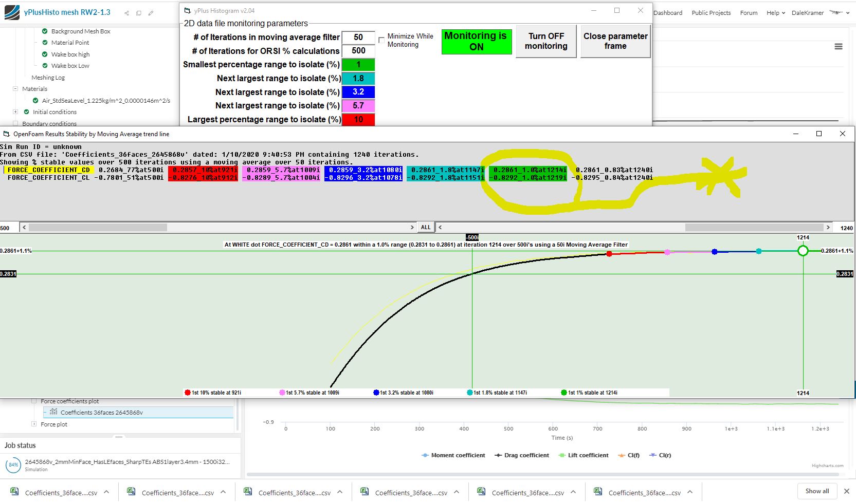
Task: Open the Help dropdown menu
Action: tap(776, 13)
